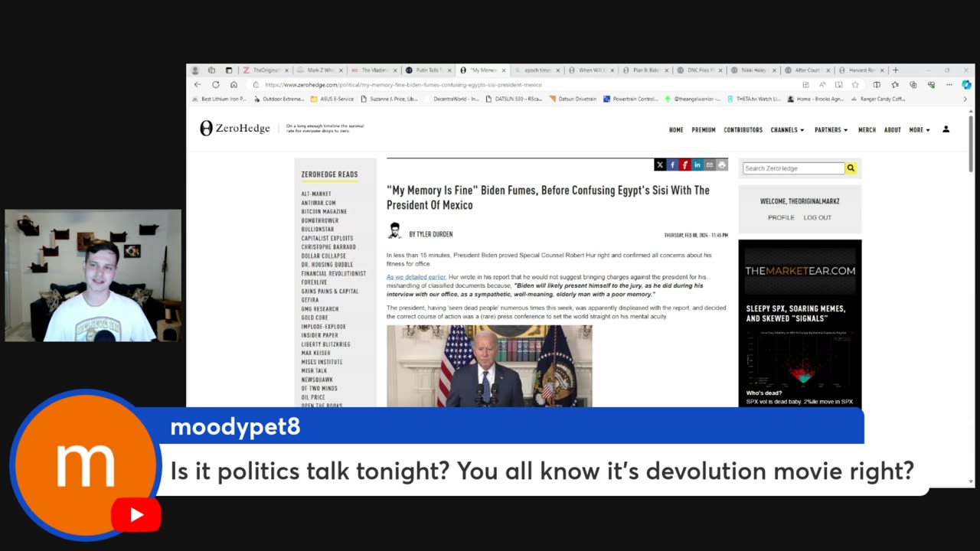Screen dimensions: 980x551
Task: Expand the Channels dropdown menu
Action: point(787,130)
